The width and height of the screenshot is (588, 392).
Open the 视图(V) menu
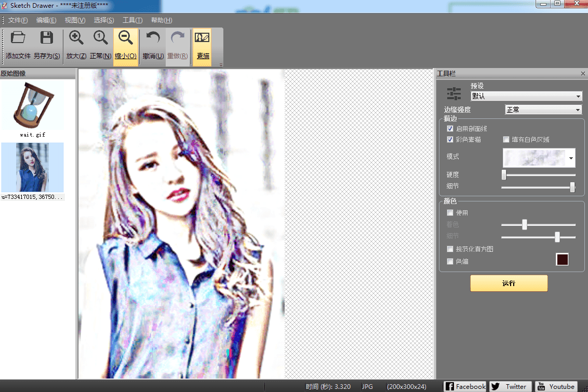click(75, 20)
